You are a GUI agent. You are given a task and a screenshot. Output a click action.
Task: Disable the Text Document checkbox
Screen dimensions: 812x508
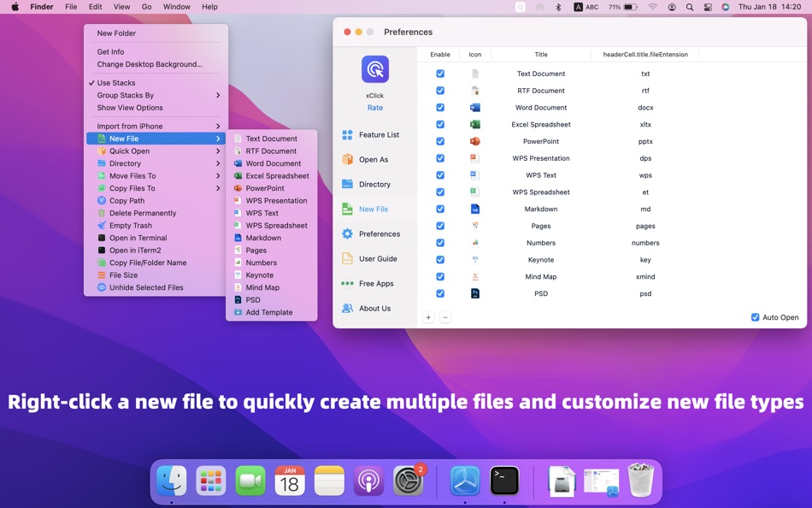pos(440,74)
